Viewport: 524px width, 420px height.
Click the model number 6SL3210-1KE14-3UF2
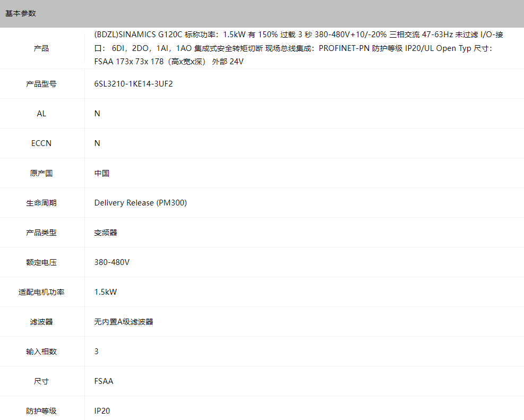[134, 84]
